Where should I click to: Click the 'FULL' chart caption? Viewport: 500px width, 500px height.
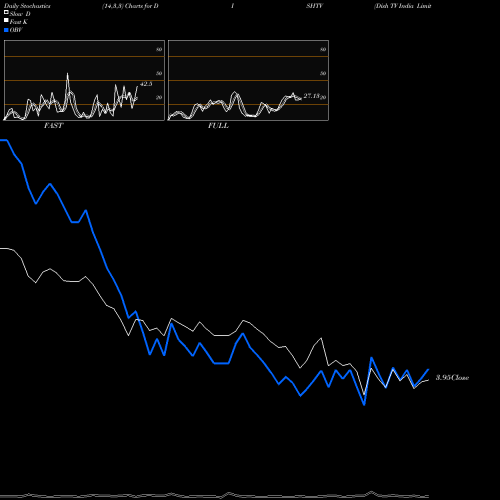coord(218,126)
